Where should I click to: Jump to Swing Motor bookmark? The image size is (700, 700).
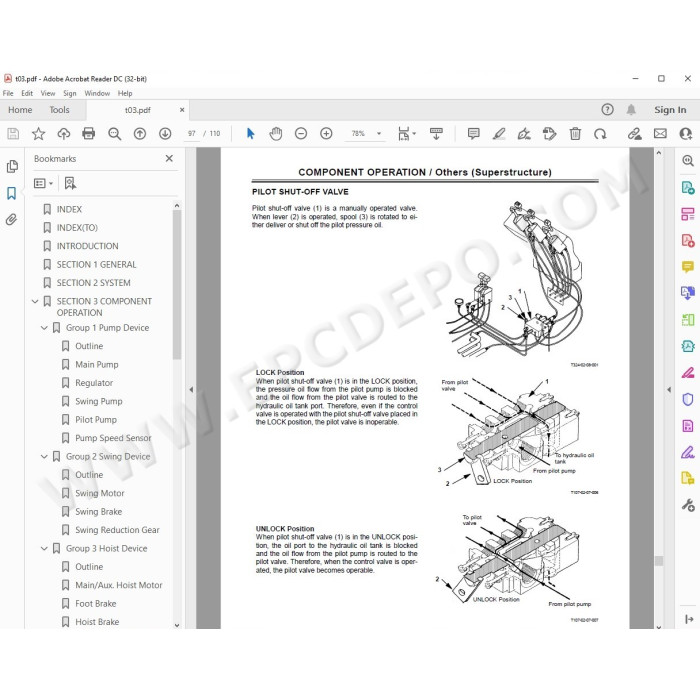point(100,493)
